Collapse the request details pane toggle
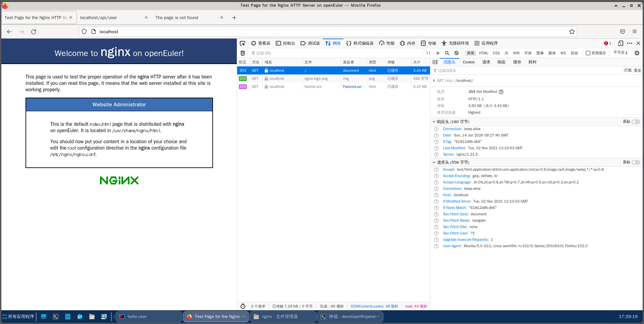The height and width of the screenshot is (324, 644). 435,62
